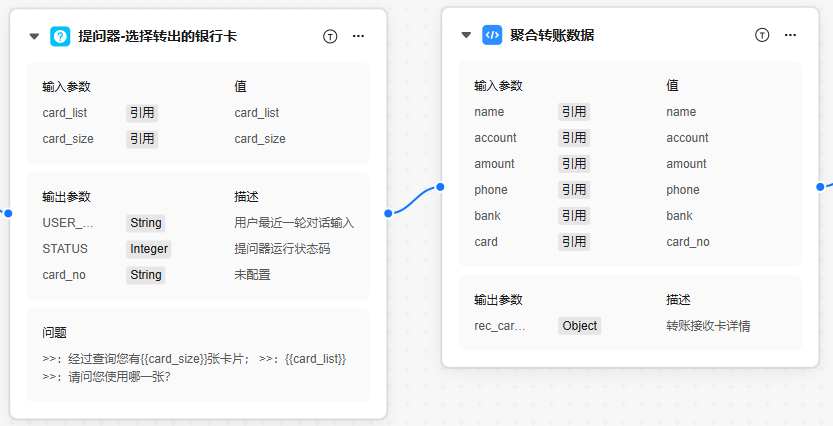
Task: Collapse the 提问器-选择转出的银行卡 node
Action: [x=34, y=37]
